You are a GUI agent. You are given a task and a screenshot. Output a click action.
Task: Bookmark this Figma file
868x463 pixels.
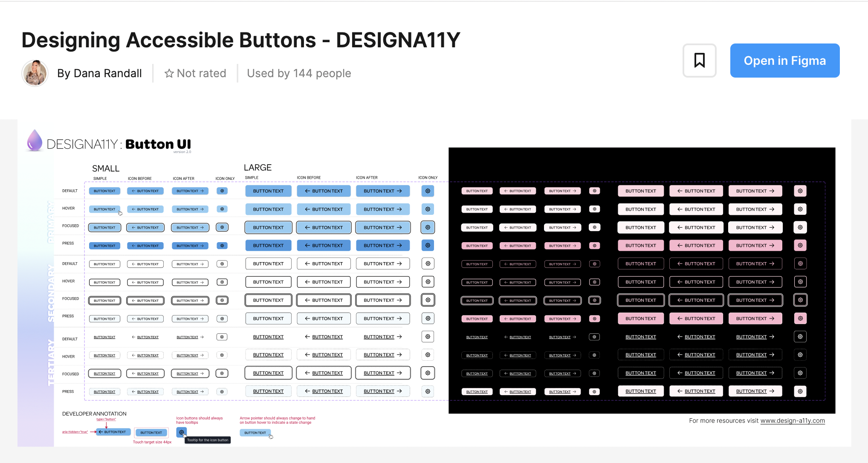[699, 61]
